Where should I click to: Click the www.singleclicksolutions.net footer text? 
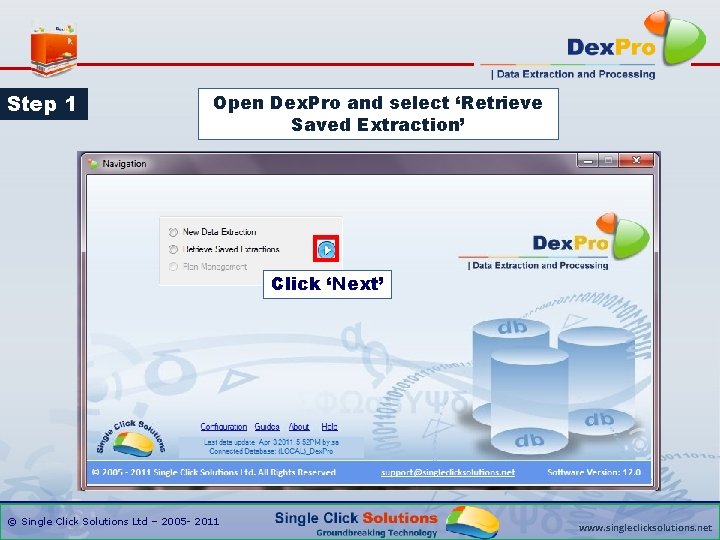(645, 528)
